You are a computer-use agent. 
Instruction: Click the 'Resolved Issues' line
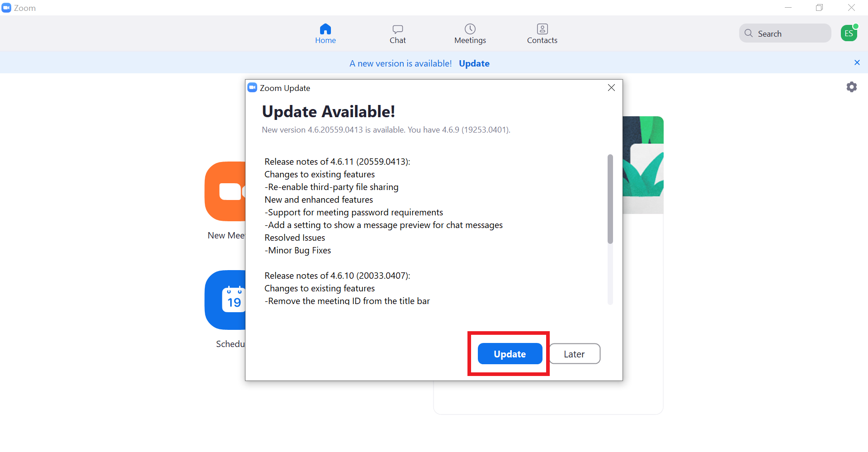tap(295, 238)
